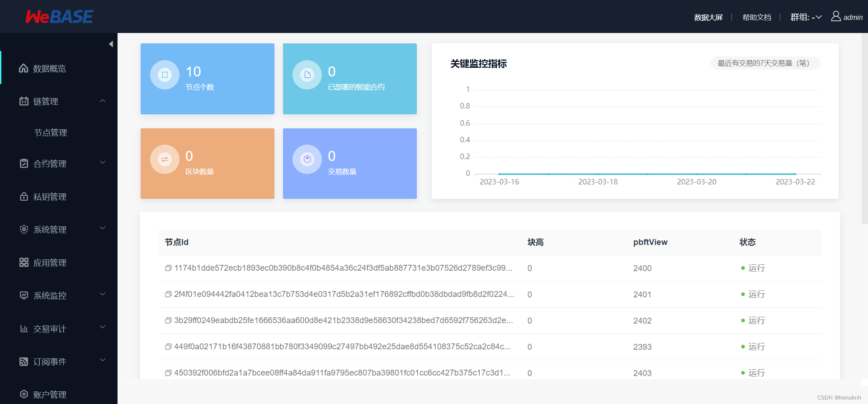
Task: Click the node count card icon
Action: point(165,75)
